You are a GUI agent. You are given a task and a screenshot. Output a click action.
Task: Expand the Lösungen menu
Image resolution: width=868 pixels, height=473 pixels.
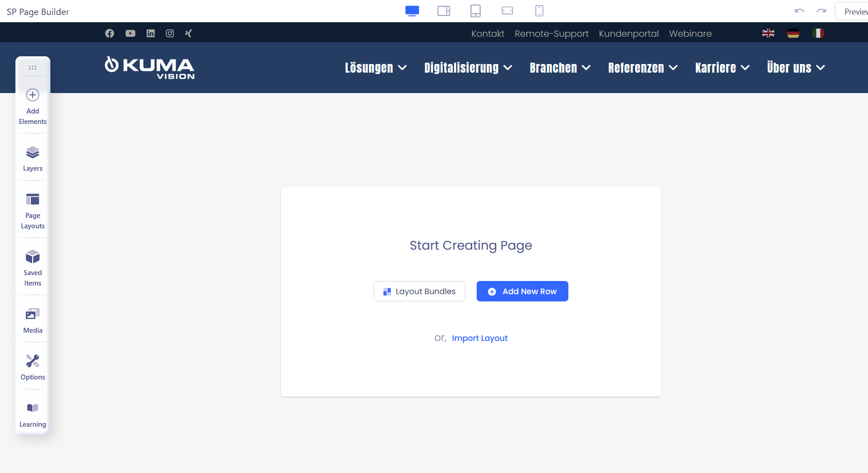pyautogui.click(x=375, y=68)
